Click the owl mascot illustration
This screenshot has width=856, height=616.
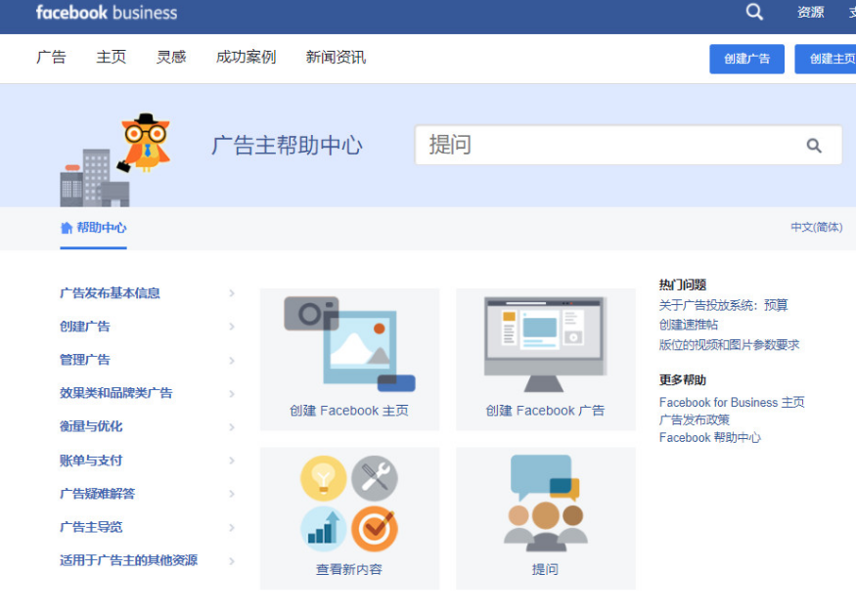coord(144,143)
